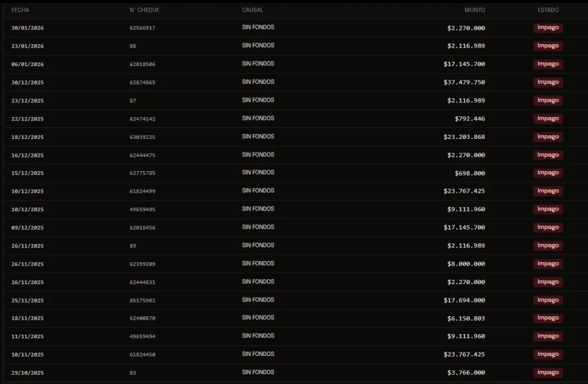Screen dimensions: 588x384
Task: Select the date 09/12/2025
Action: (28, 228)
